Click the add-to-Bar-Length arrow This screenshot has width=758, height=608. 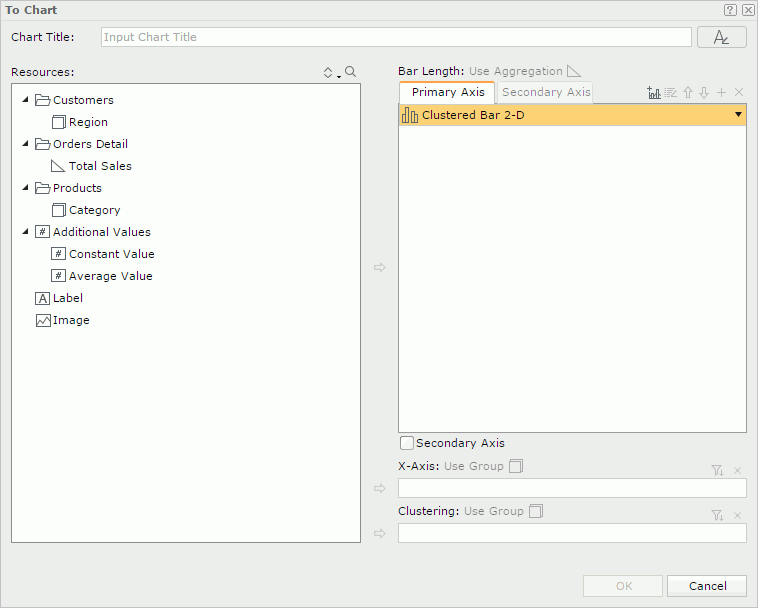tap(379, 267)
